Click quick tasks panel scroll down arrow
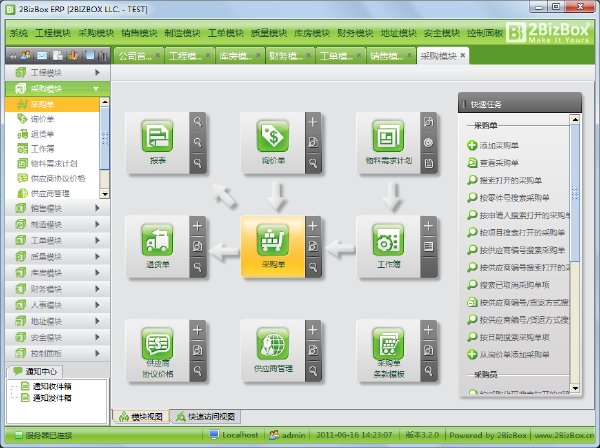600x448 pixels. coord(575,389)
